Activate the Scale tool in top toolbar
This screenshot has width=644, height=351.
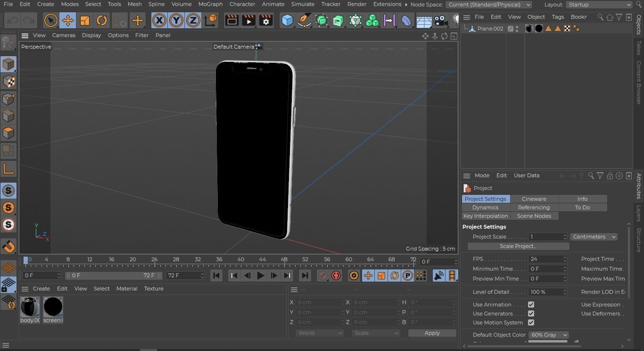(x=84, y=21)
